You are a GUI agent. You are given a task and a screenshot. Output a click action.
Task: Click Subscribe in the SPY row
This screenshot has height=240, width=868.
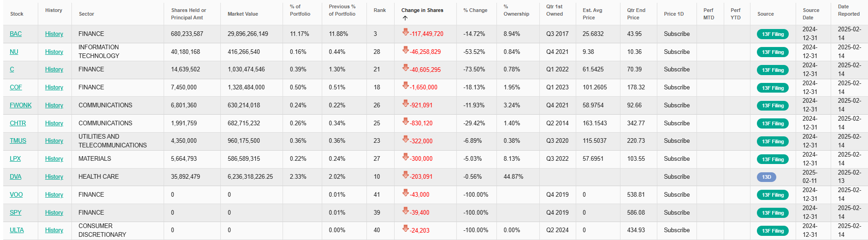pos(677,212)
